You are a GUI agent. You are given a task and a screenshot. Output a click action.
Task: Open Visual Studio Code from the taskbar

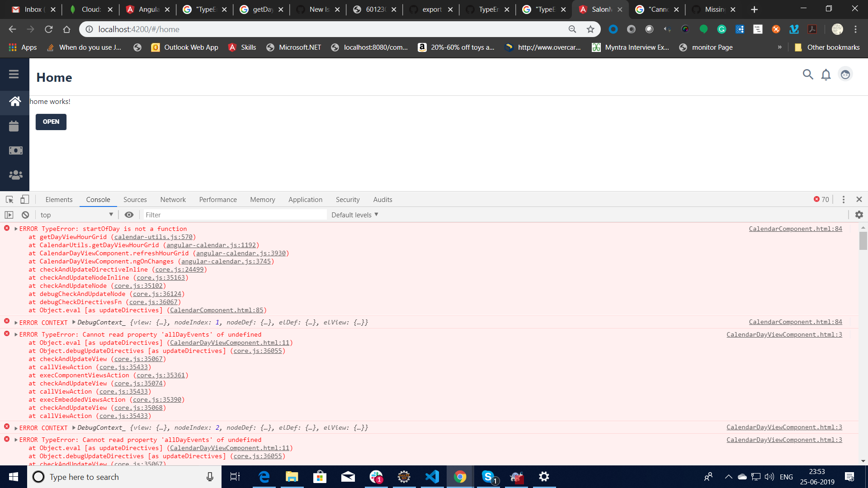432,477
